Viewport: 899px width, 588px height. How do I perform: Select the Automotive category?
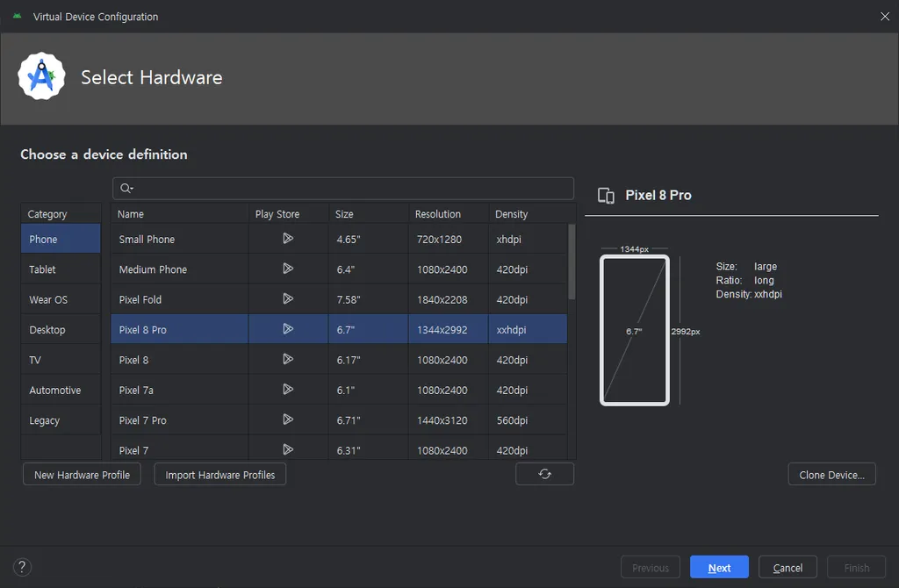(61, 391)
